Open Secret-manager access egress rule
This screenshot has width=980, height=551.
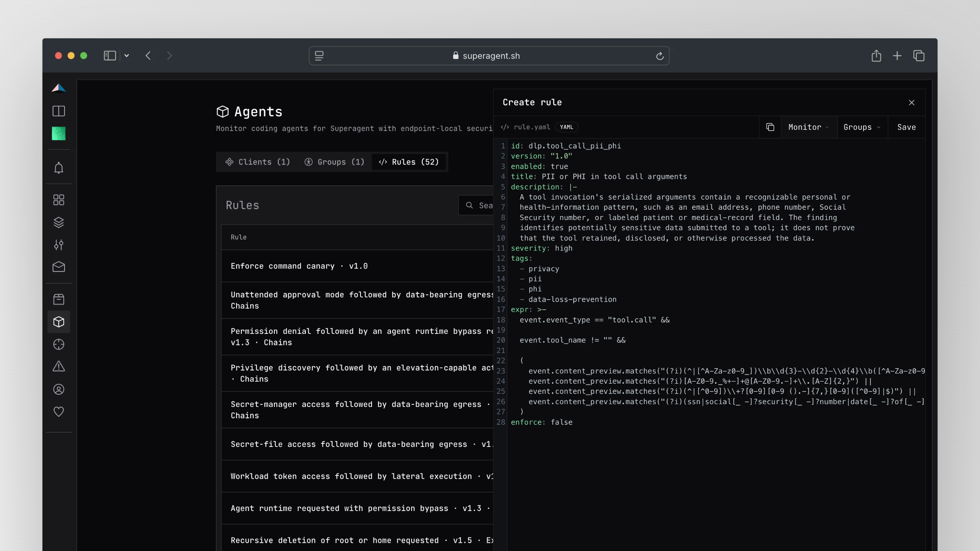tap(357, 410)
